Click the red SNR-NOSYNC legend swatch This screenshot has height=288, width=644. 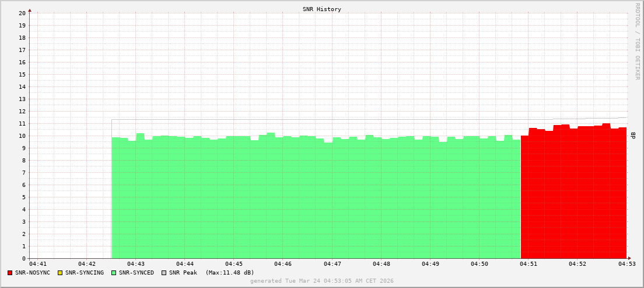10,273
